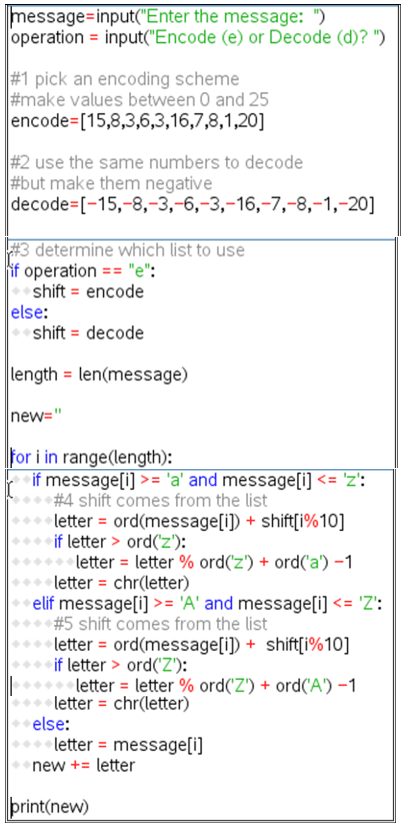Click the decode list of negative numbers

tap(226, 204)
